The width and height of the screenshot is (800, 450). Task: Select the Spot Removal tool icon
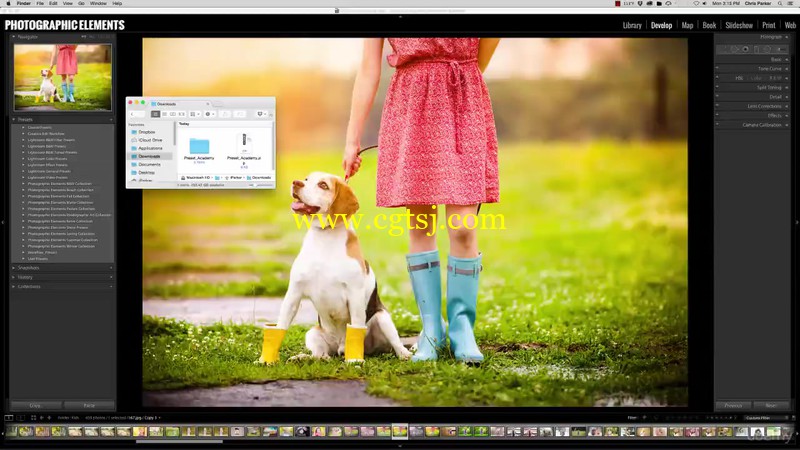[734, 49]
